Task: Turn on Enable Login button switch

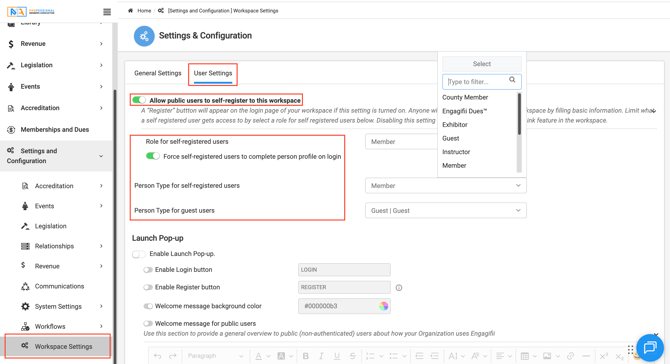Action: [x=148, y=270]
